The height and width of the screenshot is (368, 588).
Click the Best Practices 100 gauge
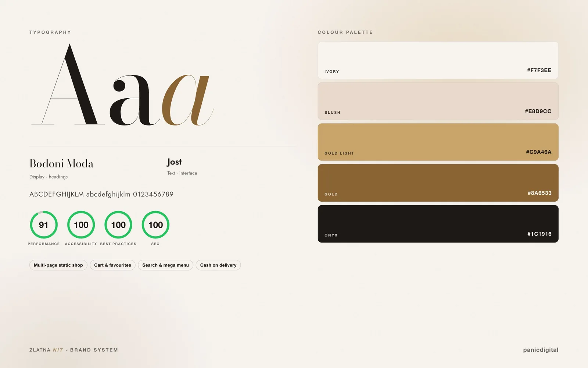[118, 225]
